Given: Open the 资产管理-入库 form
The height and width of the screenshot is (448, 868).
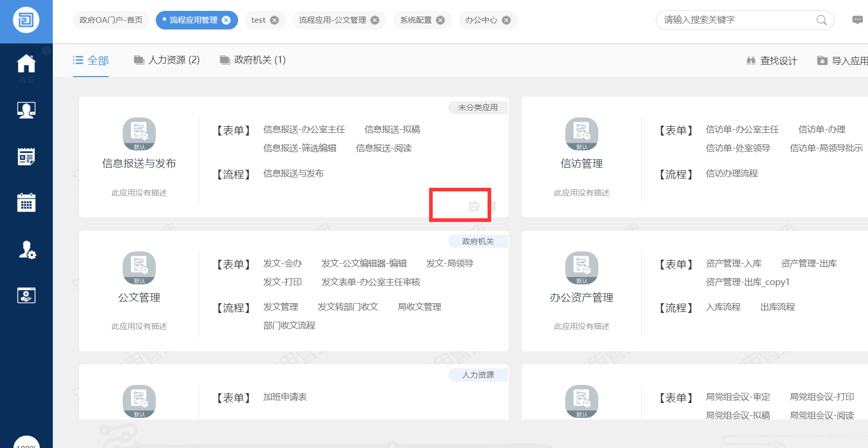Looking at the screenshot, I should [x=734, y=263].
